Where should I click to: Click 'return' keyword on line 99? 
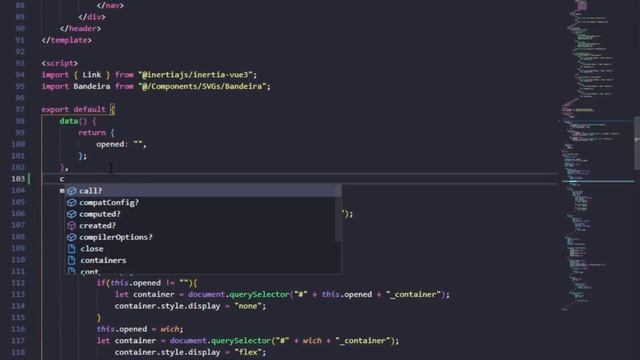[x=92, y=133]
